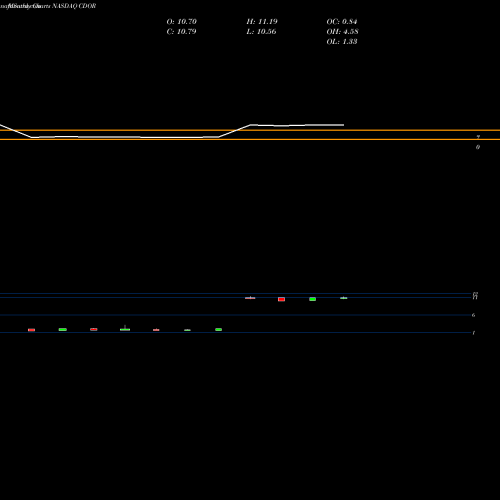
Task: Select the high price 'H: 11.19'
Action: click(x=262, y=21)
